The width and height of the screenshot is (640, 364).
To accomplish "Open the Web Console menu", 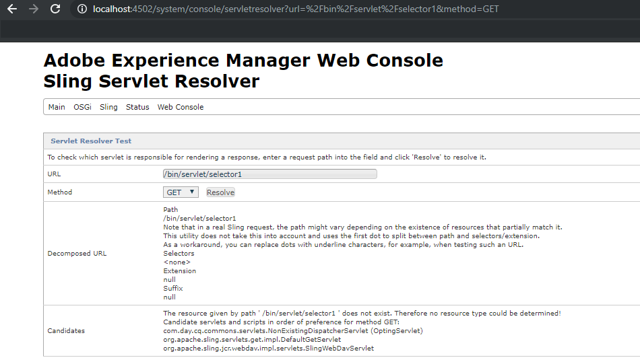I will tap(181, 107).
